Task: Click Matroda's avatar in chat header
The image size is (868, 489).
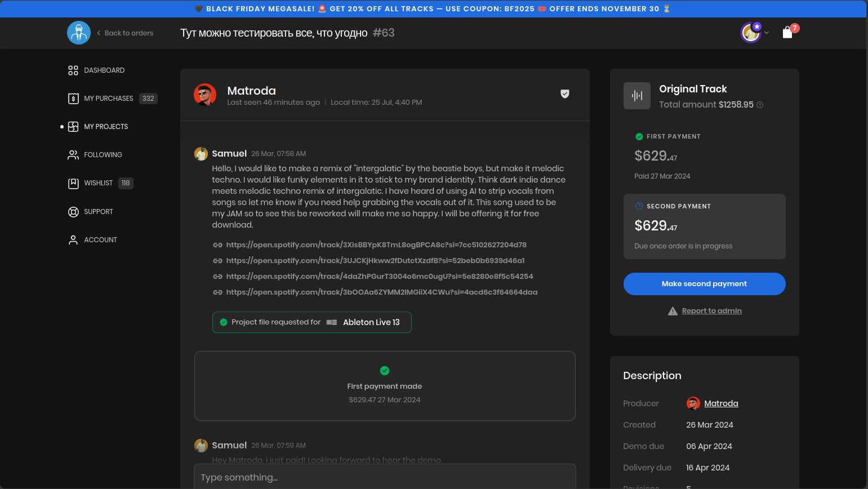Action: tap(205, 95)
